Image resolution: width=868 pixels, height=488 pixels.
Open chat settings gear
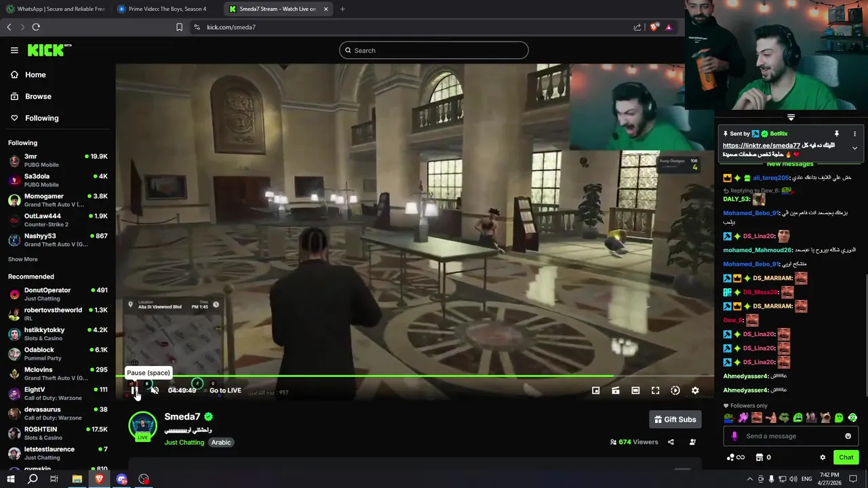[x=823, y=457]
